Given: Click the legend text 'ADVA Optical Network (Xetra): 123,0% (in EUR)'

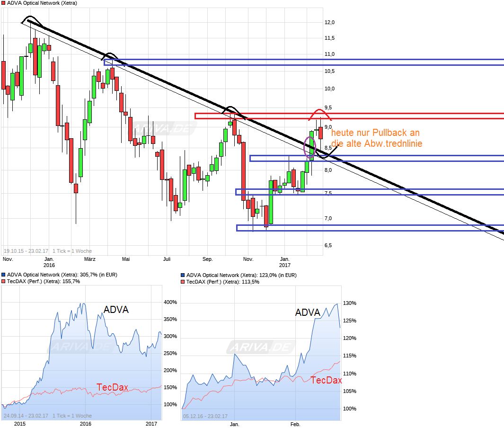Looking at the screenshot, I should (241, 275).
